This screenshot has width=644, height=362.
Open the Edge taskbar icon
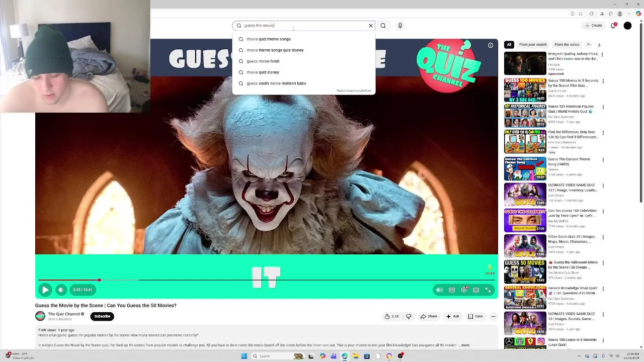[x=345, y=356]
